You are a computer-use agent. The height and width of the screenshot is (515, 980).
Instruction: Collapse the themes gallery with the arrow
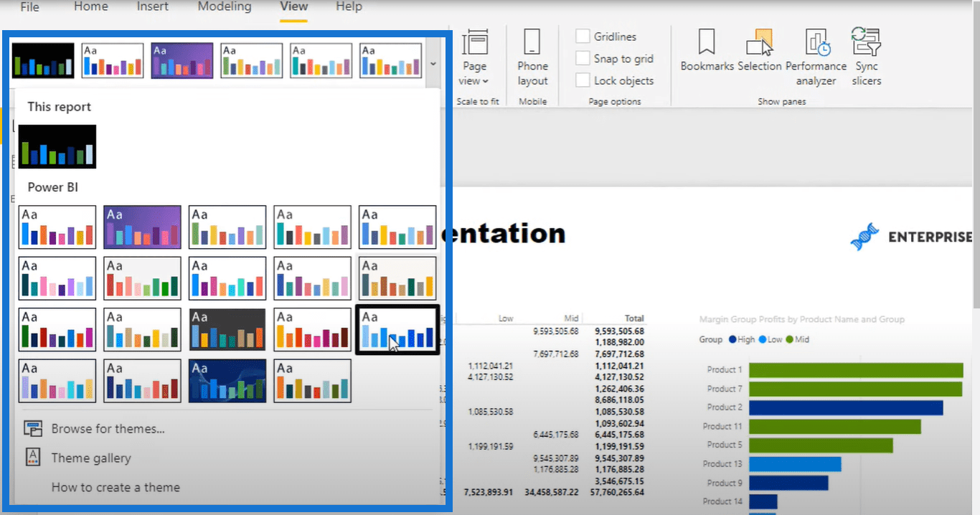click(433, 64)
